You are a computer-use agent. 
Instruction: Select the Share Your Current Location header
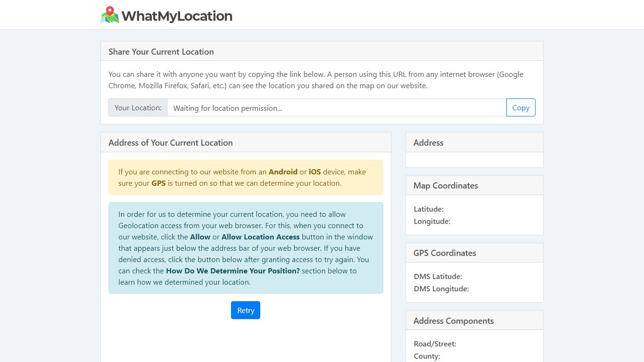322,51
